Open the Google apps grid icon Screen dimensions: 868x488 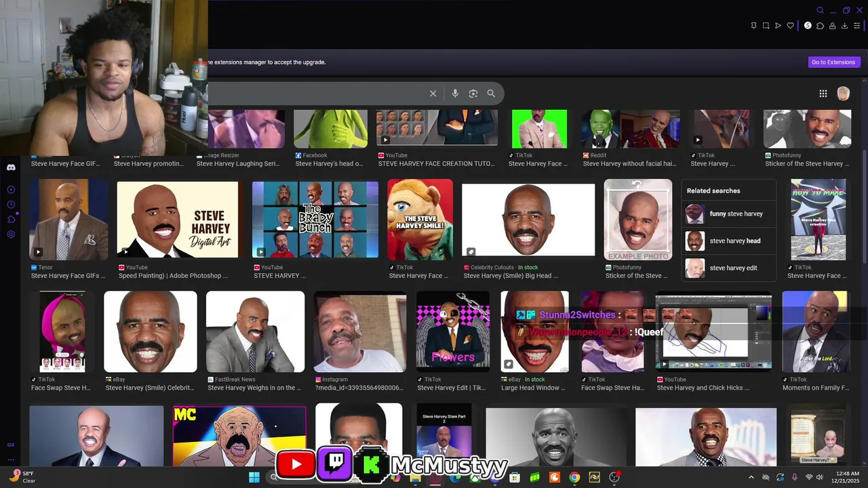coord(823,94)
